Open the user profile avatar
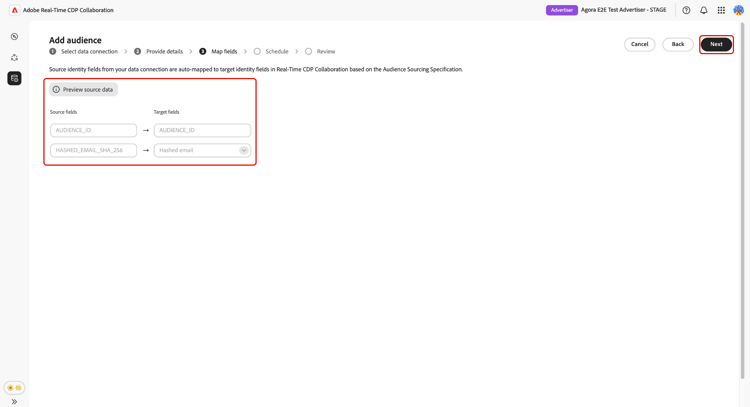The image size is (750, 407). pyautogui.click(x=739, y=10)
